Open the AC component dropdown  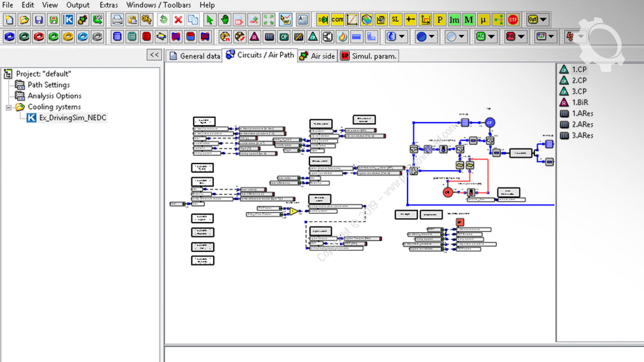pyautogui.click(x=492, y=37)
